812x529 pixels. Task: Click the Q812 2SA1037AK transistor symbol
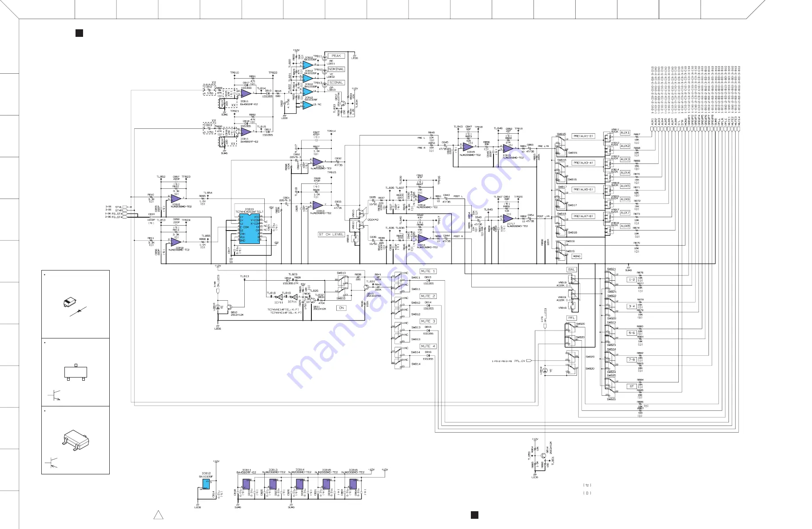343,104
